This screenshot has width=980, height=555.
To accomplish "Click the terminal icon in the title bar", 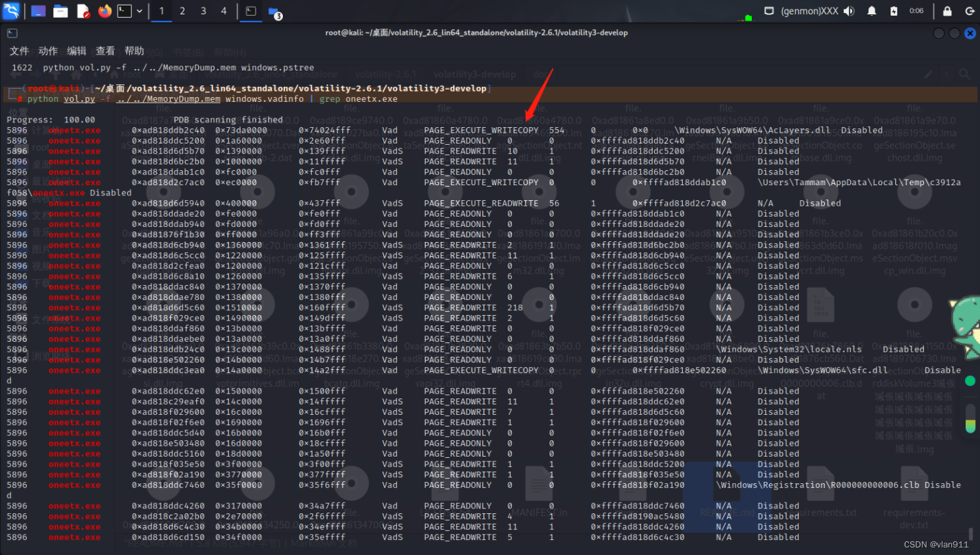I will pyautogui.click(x=12, y=33).
